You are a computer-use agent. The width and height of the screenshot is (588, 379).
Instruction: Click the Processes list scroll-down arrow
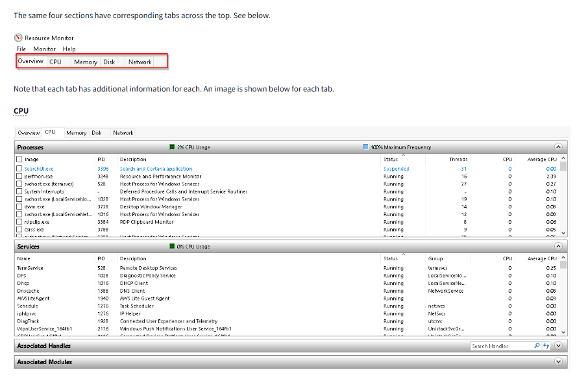pyautogui.click(x=563, y=233)
